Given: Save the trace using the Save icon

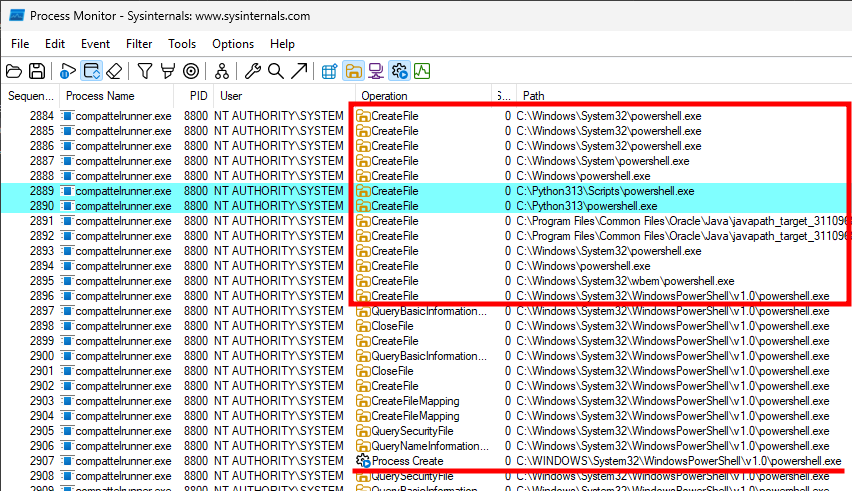Looking at the screenshot, I should pyautogui.click(x=37, y=71).
